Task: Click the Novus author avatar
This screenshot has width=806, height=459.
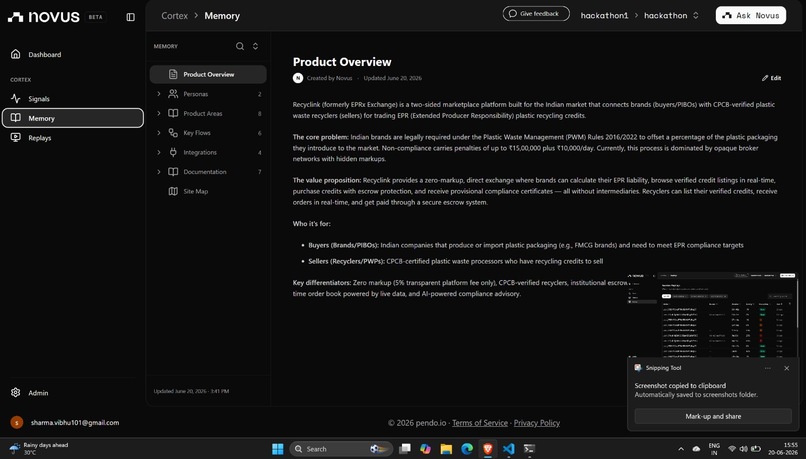Action: [x=298, y=78]
